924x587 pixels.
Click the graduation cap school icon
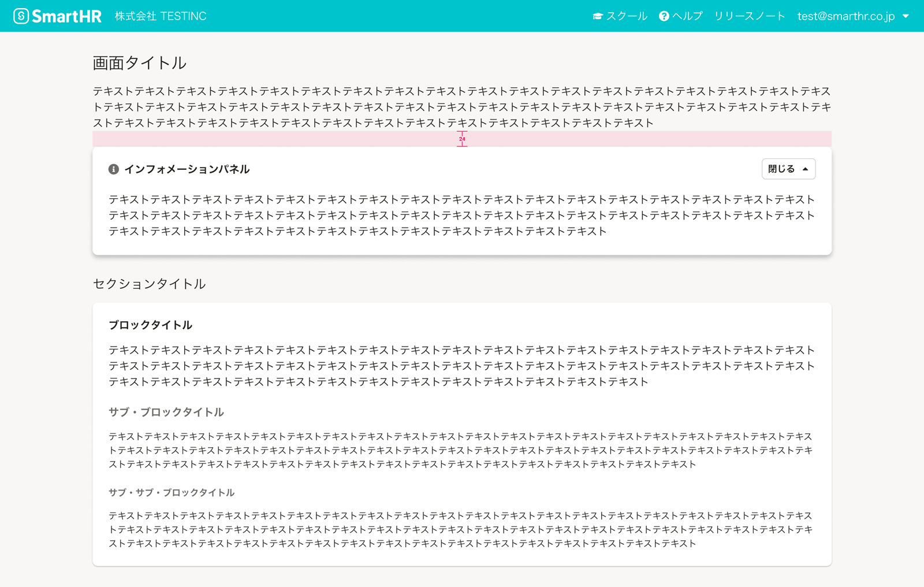(x=598, y=16)
